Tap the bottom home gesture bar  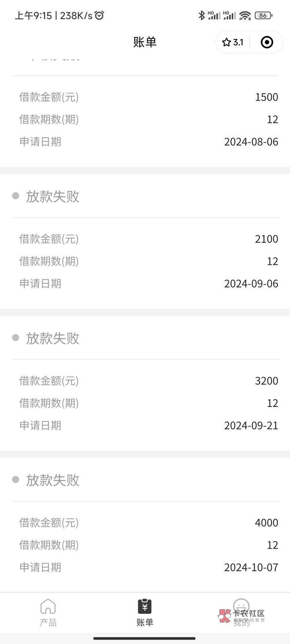point(145,638)
